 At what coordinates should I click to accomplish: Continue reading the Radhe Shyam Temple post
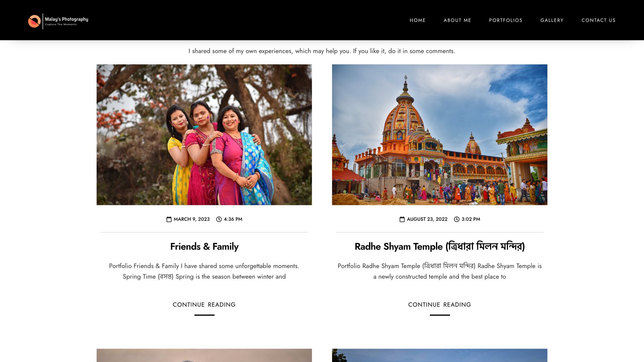coord(440,305)
